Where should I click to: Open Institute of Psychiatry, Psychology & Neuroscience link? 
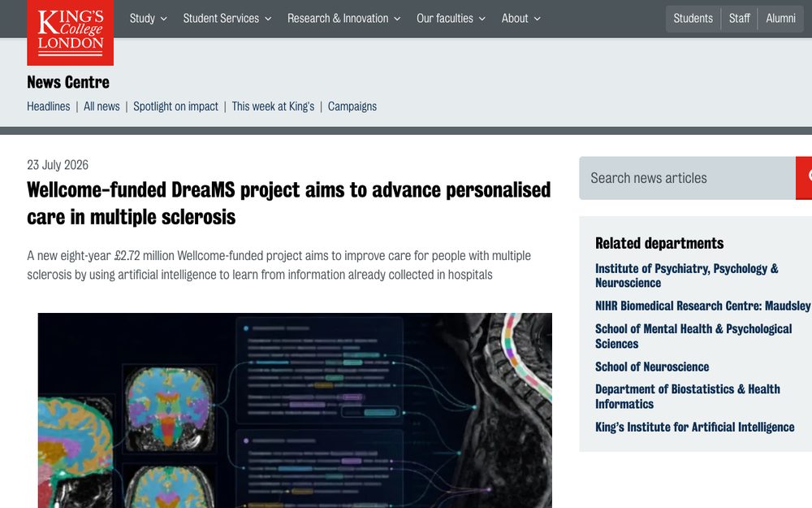point(687,276)
